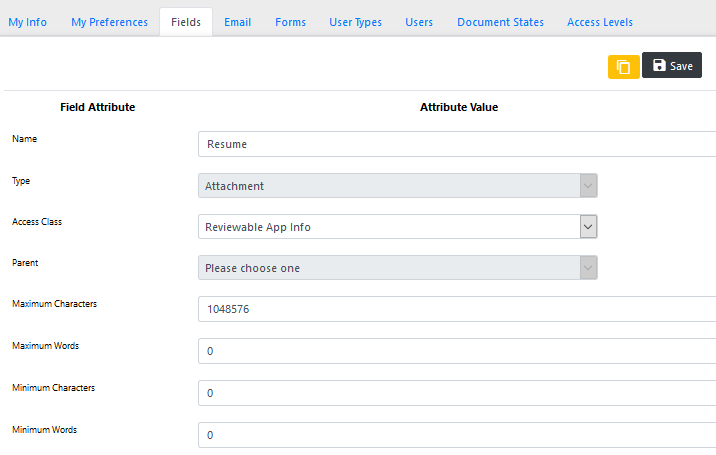Go to the Email tab
This screenshot has width=716, height=455.
237,22
